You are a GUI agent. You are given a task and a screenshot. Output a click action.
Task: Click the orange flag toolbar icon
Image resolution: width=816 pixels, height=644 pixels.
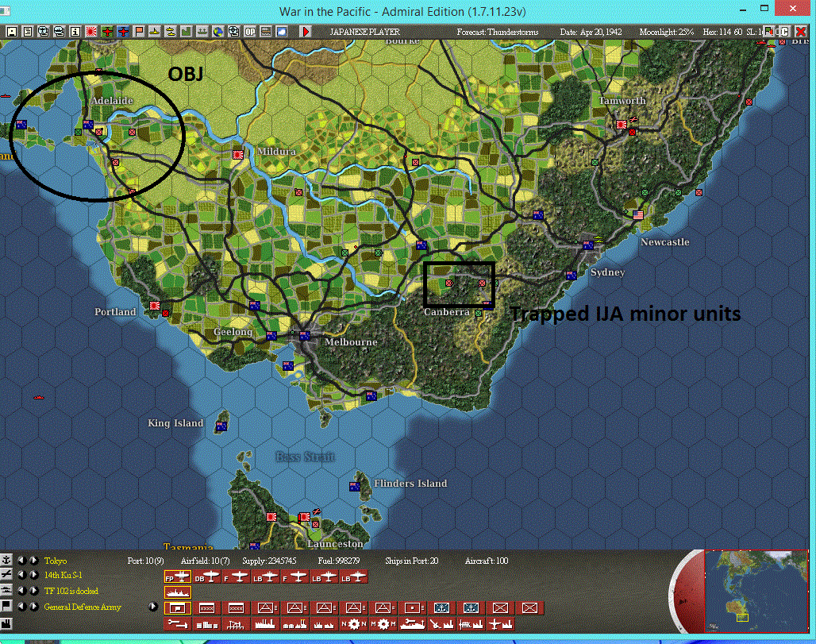(x=139, y=32)
